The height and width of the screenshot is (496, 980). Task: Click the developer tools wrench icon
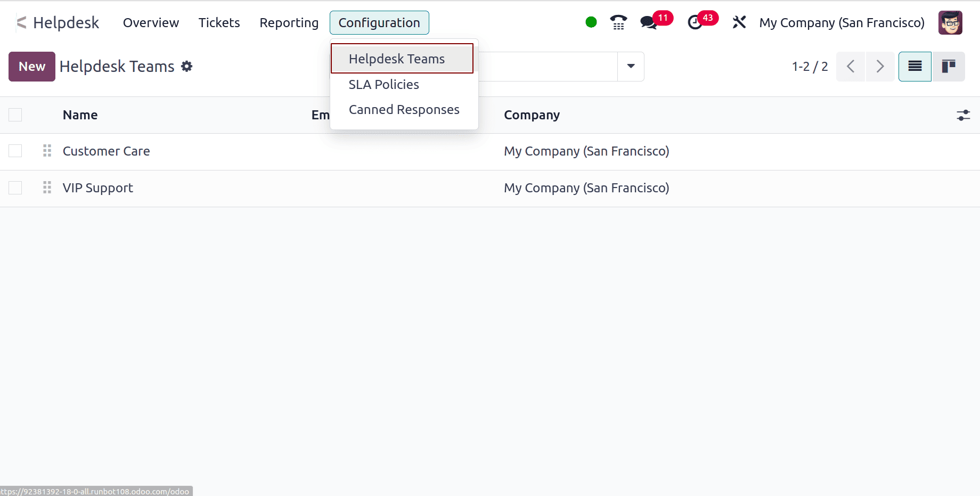point(739,22)
